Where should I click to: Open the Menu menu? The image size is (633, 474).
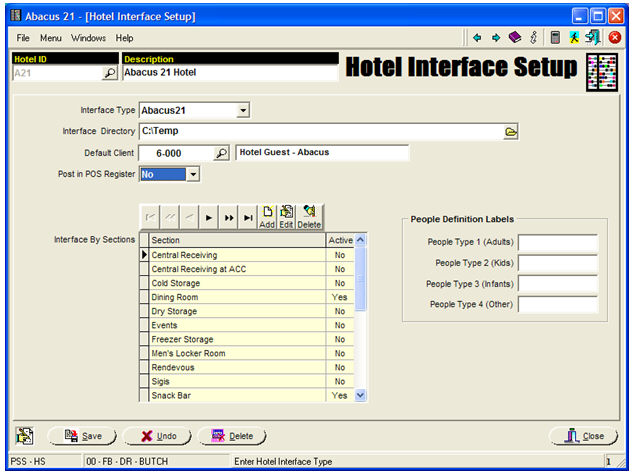click(50, 38)
